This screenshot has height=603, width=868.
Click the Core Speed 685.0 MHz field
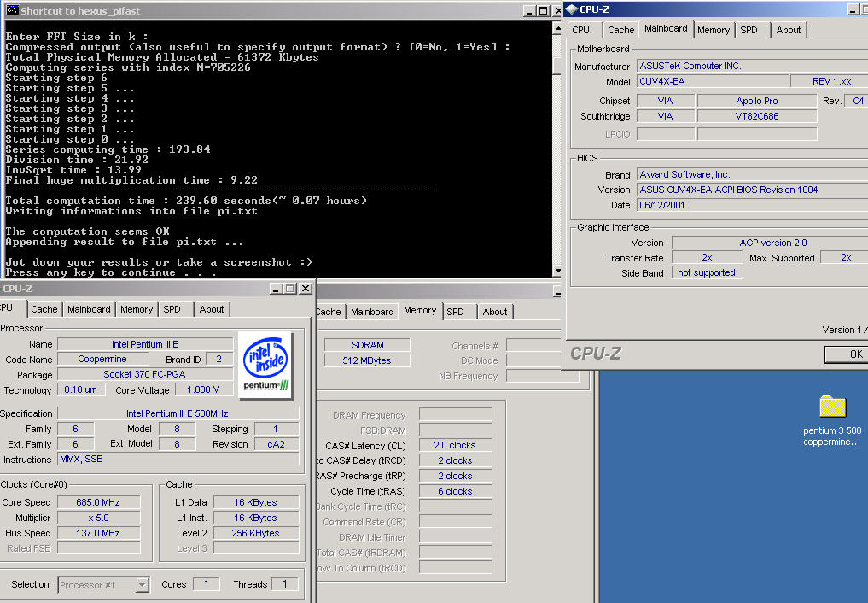click(x=98, y=502)
